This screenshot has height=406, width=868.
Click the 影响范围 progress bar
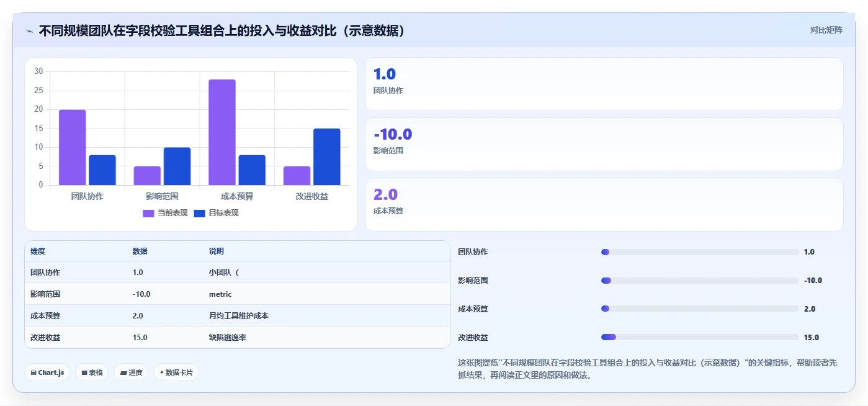[700, 281]
